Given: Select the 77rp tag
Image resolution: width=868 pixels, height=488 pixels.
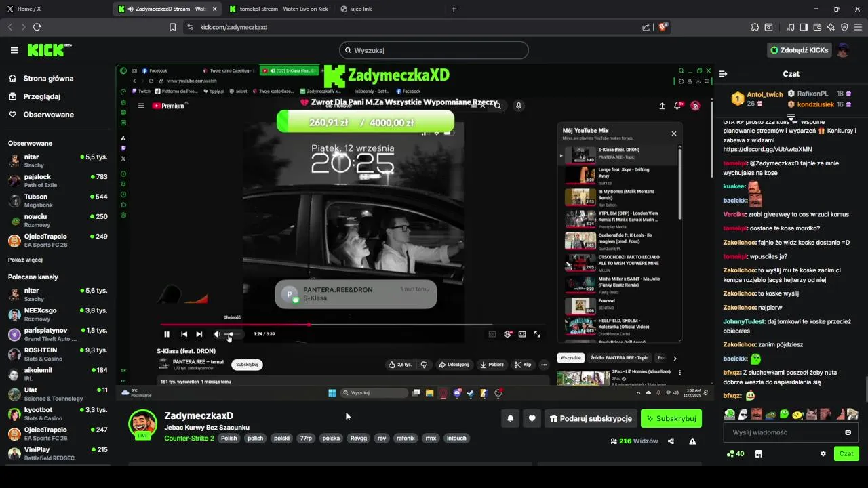Looking at the screenshot, I should tap(306, 439).
